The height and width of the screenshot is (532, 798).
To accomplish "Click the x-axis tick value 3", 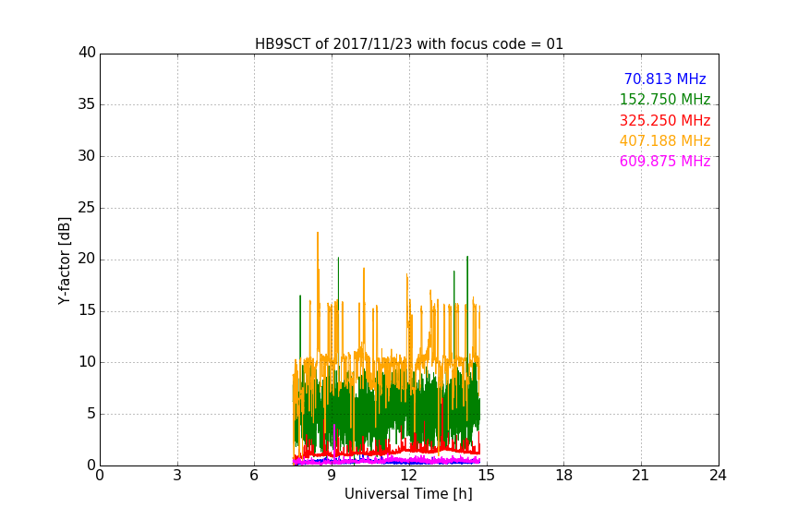I will coord(177,476).
